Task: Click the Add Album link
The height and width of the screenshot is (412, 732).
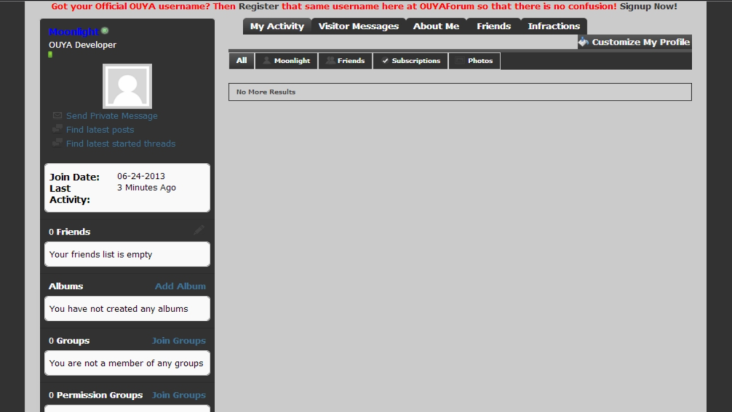Action: (180, 286)
